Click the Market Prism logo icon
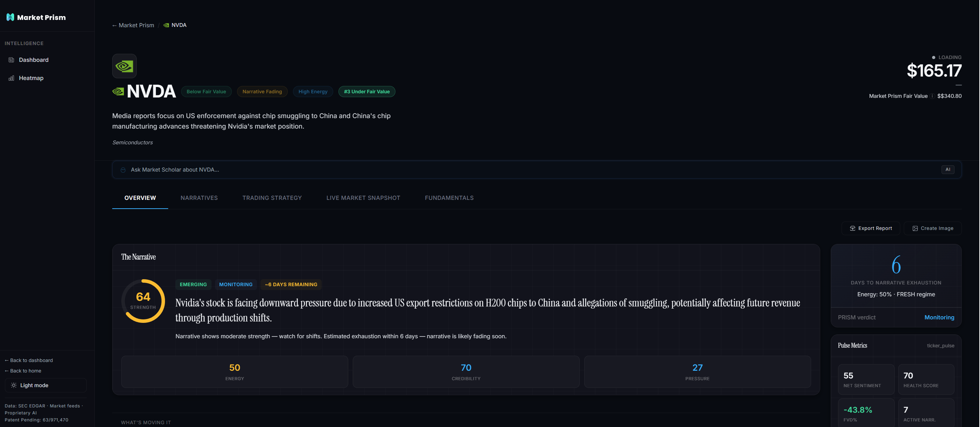Screen dimensions: 980x427 coord(10,17)
